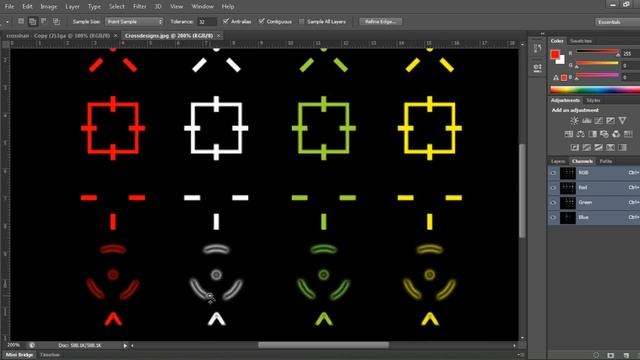Open the File menu
Image resolution: width=640 pixels, height=360 pixels.
[9, 7]
